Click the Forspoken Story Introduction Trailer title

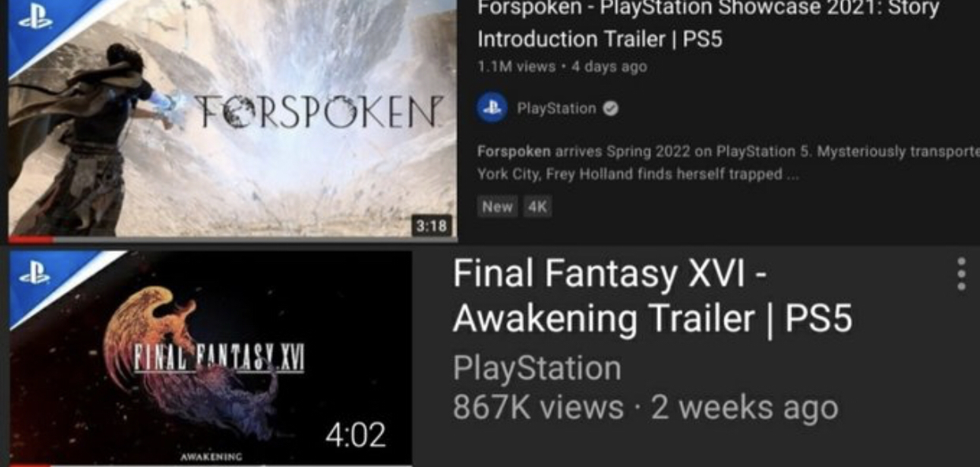coord(708,23)
